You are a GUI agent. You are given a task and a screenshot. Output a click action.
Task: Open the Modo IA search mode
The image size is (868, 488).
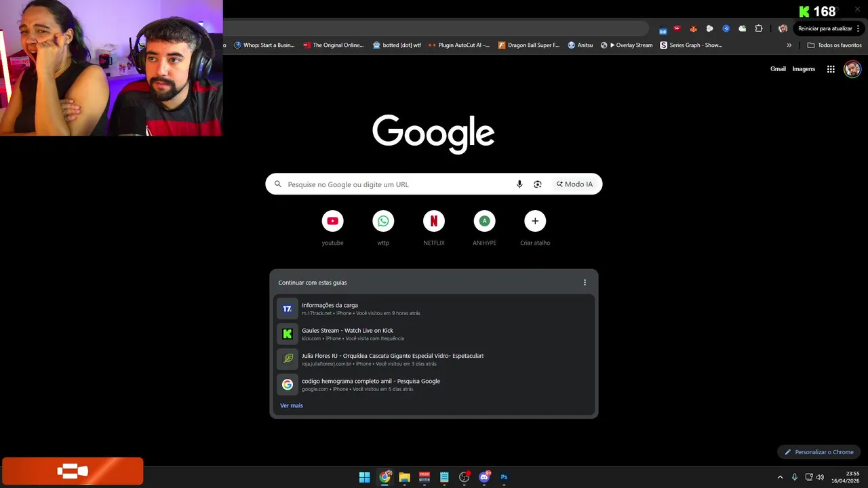[x=574, y=184]
